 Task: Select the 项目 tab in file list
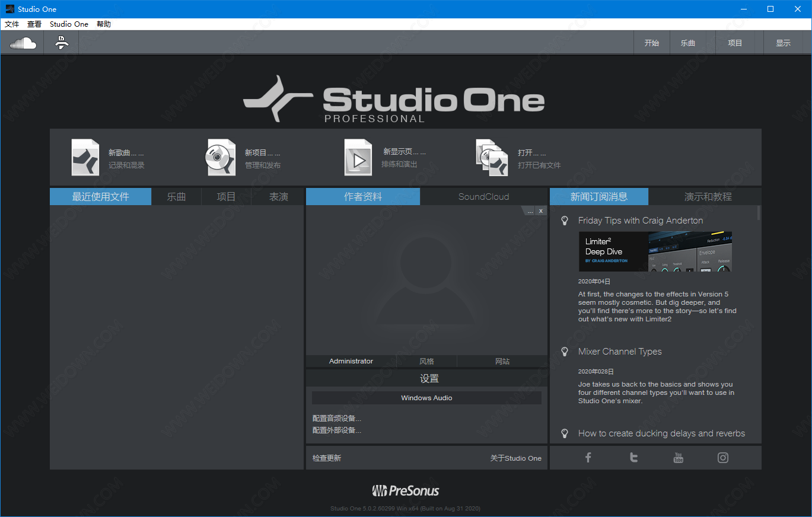tap(226, 197)
